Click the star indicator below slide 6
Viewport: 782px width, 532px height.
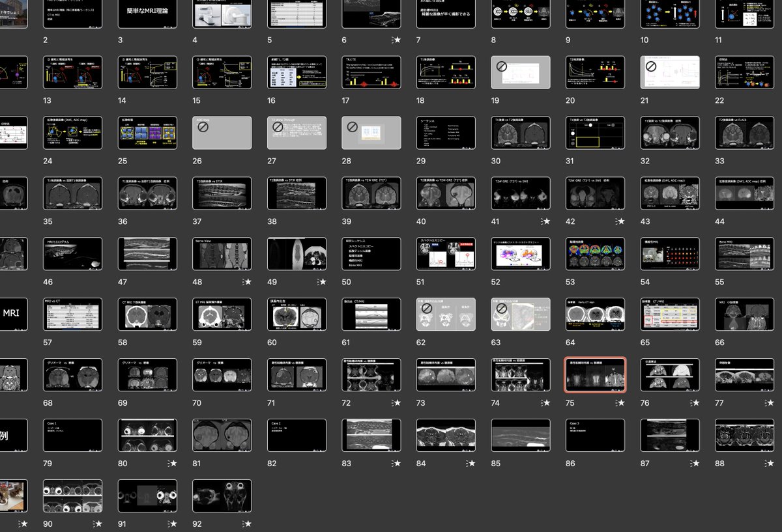(x=396, y=40)
